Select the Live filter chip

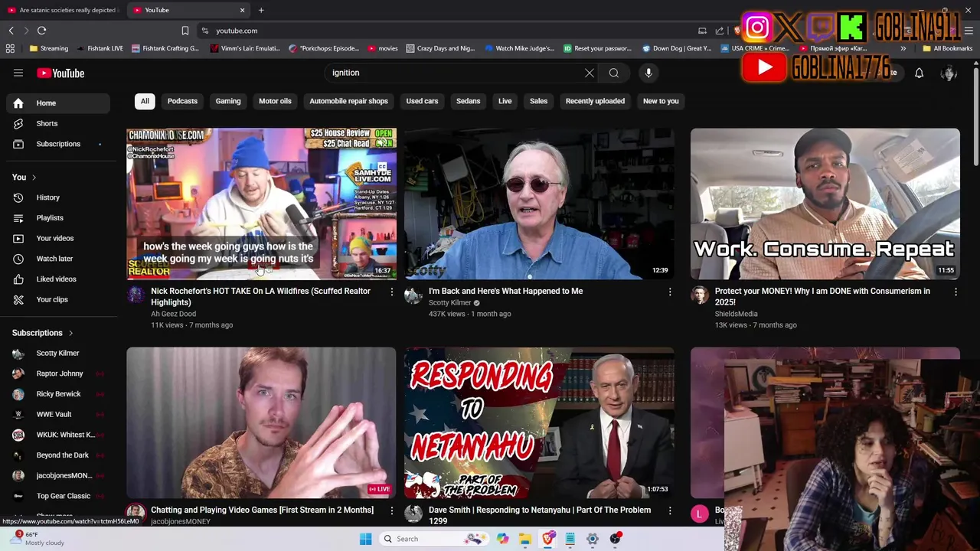pos(505,101)
